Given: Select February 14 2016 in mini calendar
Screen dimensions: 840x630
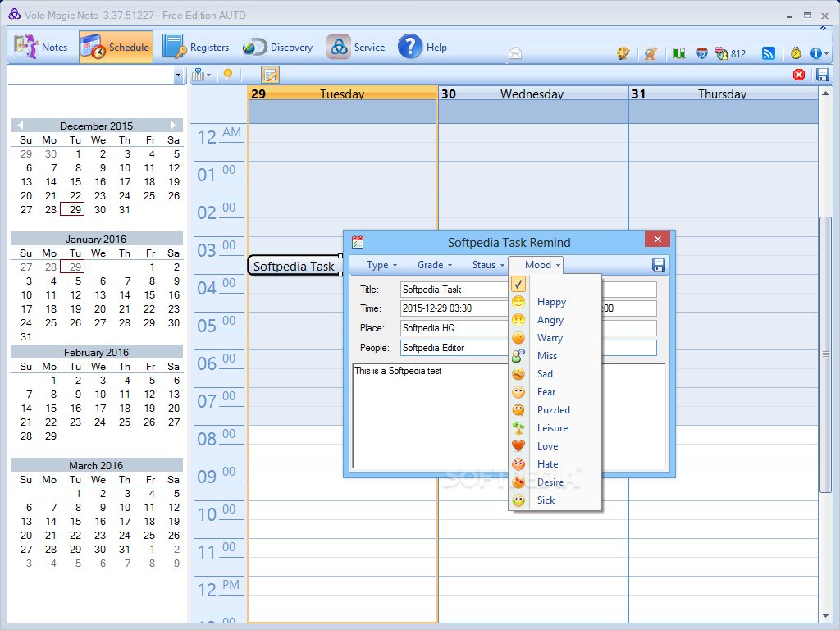Looking at the screenshot, I should point(26,409).
